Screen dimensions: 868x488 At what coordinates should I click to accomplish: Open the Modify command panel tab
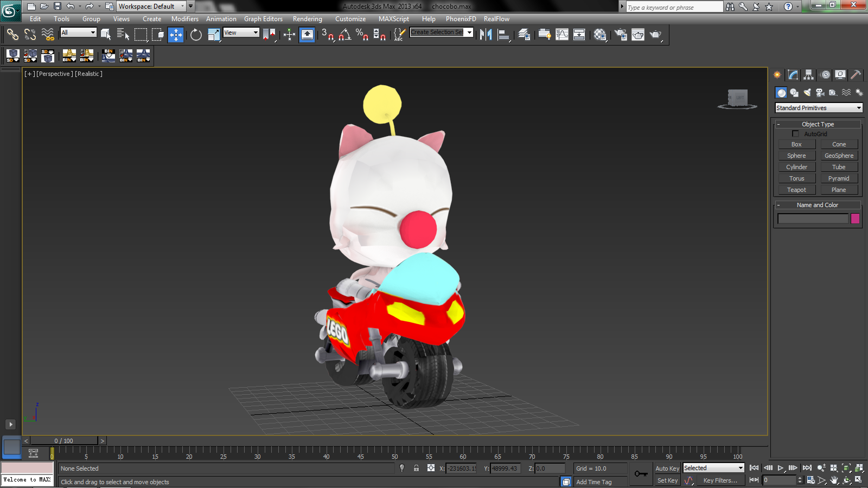793,75
